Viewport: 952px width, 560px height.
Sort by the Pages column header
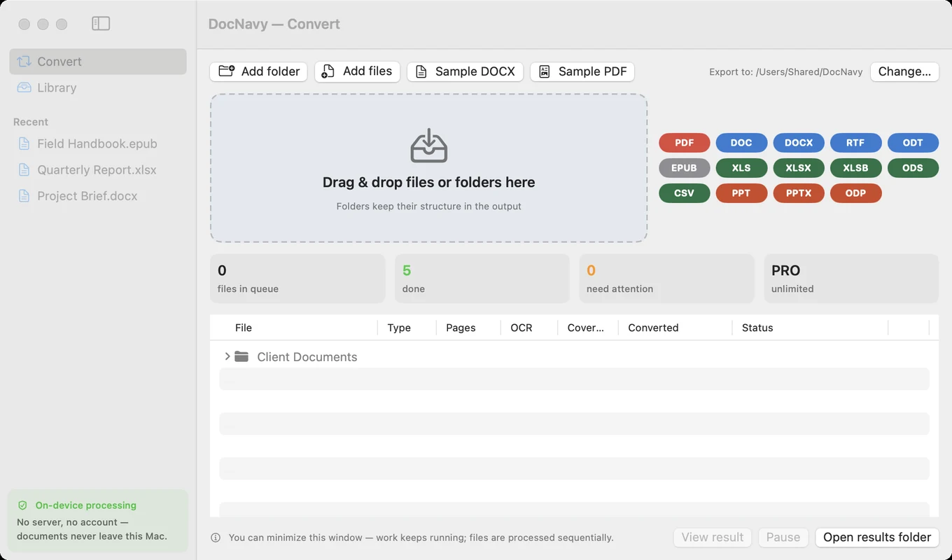click(x=461, y=328)
